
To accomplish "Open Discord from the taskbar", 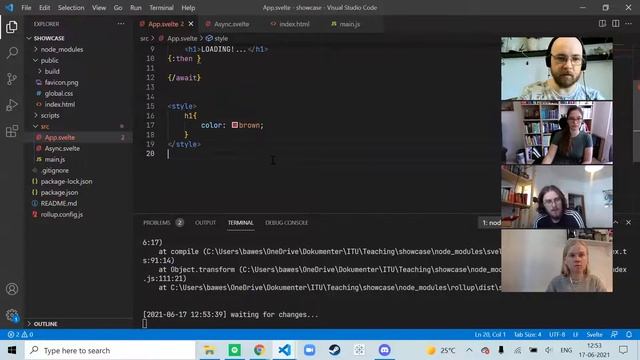I will (x=384, y=350).
